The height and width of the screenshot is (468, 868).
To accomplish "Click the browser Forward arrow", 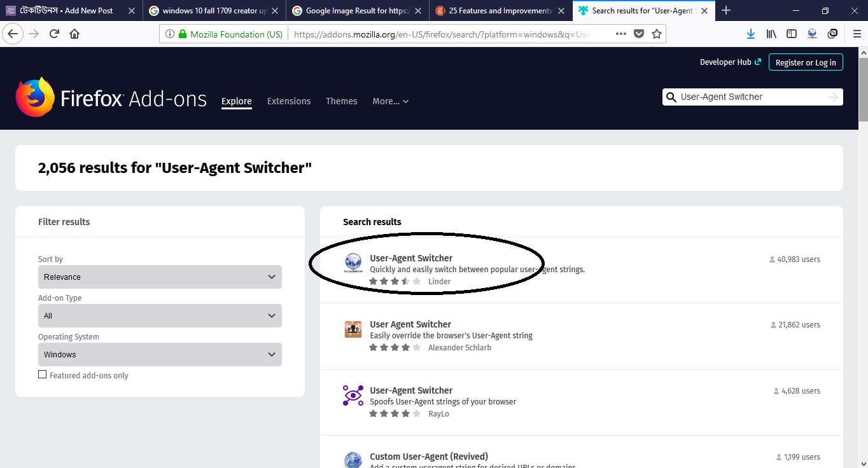I will point(34,34).
